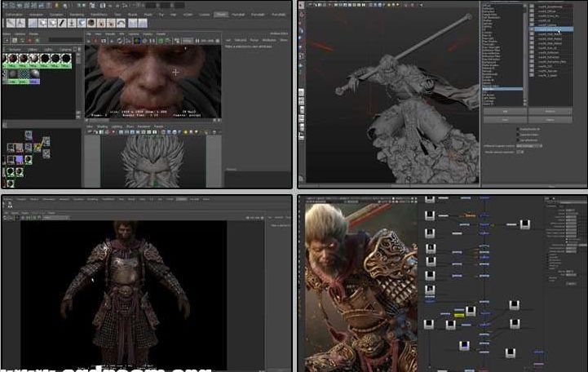This screenshot has width=588, height=372.
Task: Click the pause icon in the top-left render view toolbar
Action: tap(197, 40)
